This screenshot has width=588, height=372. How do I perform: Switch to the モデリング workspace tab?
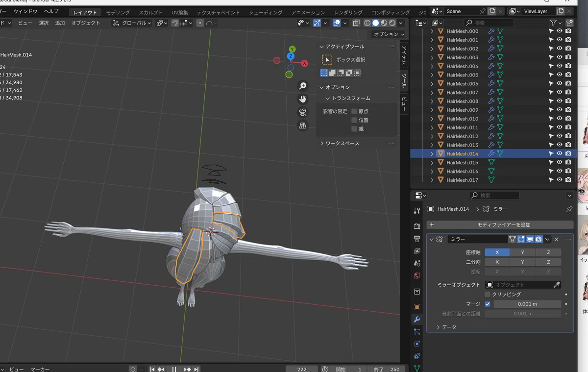(118, 12)
